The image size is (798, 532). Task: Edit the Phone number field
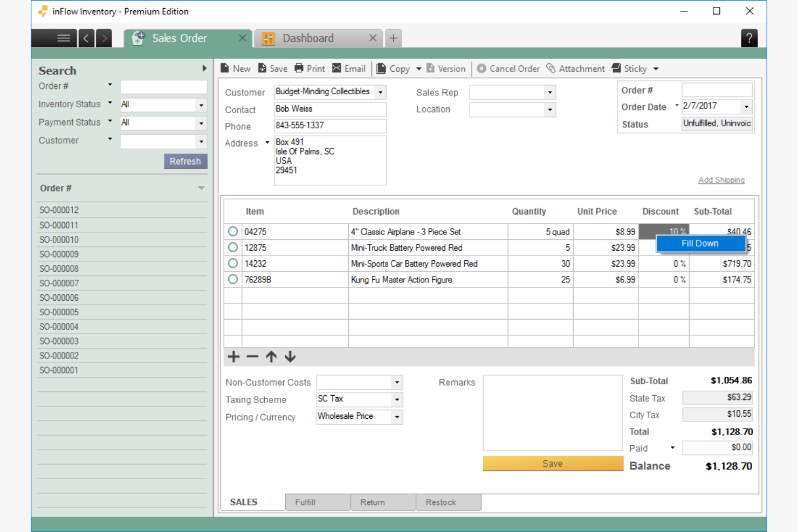pos(330,126)
